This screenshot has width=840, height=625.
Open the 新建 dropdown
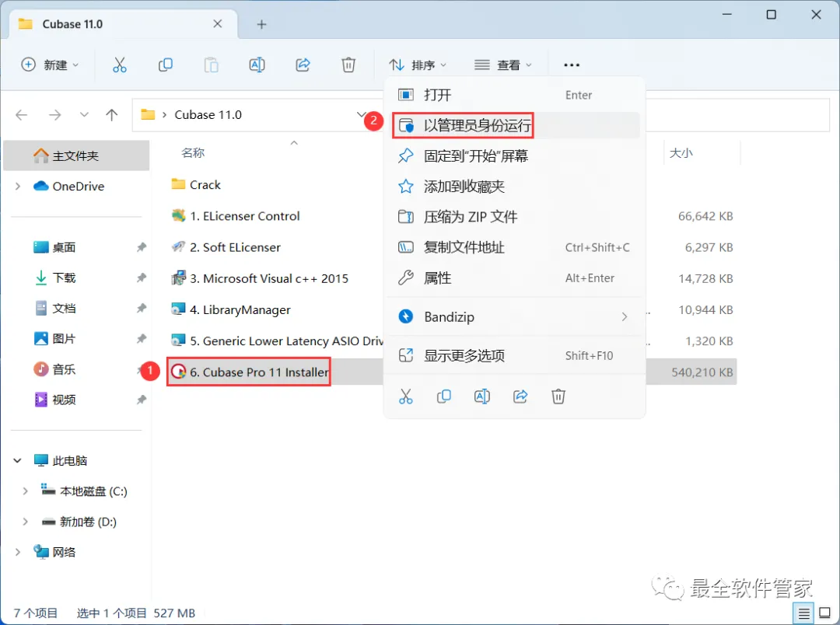pyautogui.click(x=50, y=65)
